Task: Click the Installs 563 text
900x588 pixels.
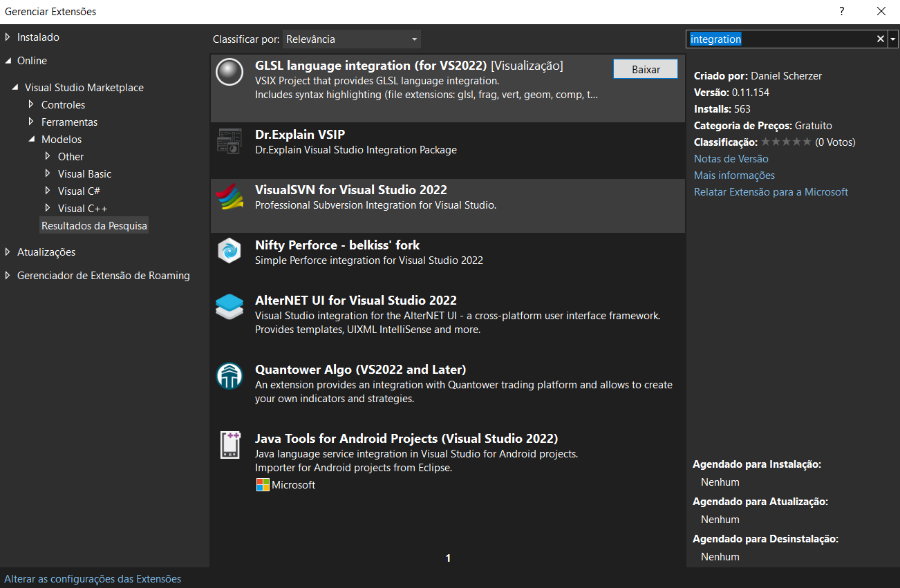Action: click(x=722, y=109)
